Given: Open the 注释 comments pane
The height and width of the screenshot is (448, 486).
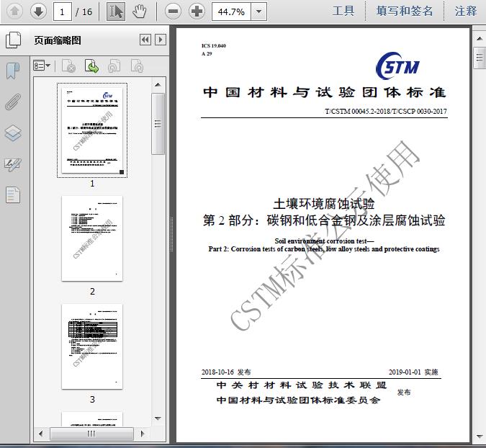Looking at the screenshot, I should [x=466, y=11].
